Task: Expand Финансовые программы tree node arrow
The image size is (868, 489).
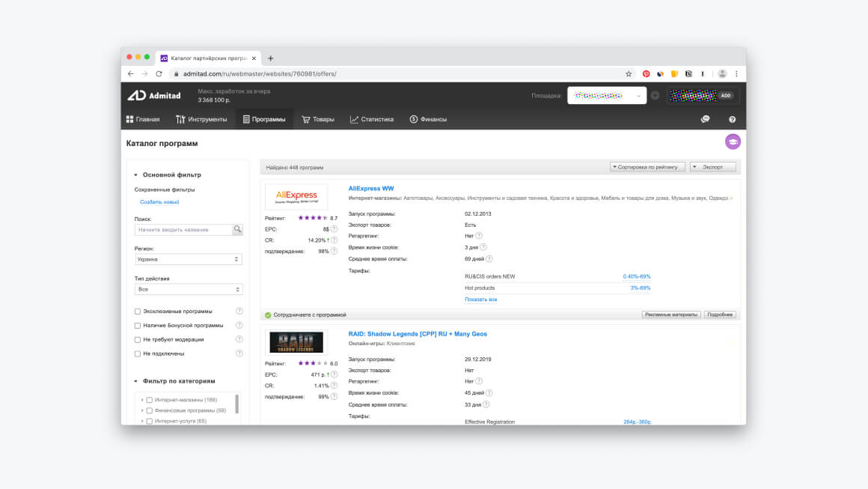Action: coord(142,410)
